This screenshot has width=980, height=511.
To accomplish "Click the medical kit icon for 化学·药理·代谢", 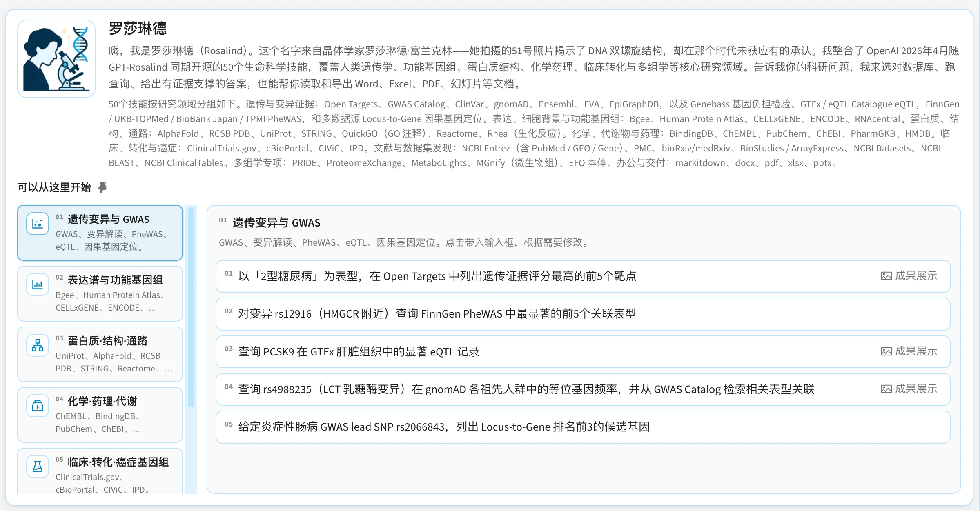I will click(38, 406).
